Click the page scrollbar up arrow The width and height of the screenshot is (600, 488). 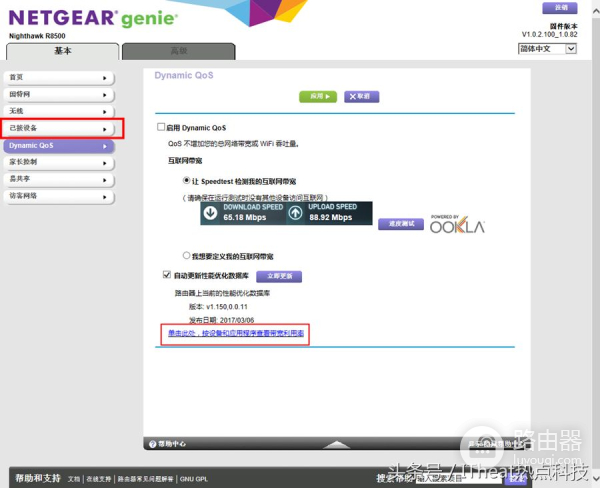(596, 11)
